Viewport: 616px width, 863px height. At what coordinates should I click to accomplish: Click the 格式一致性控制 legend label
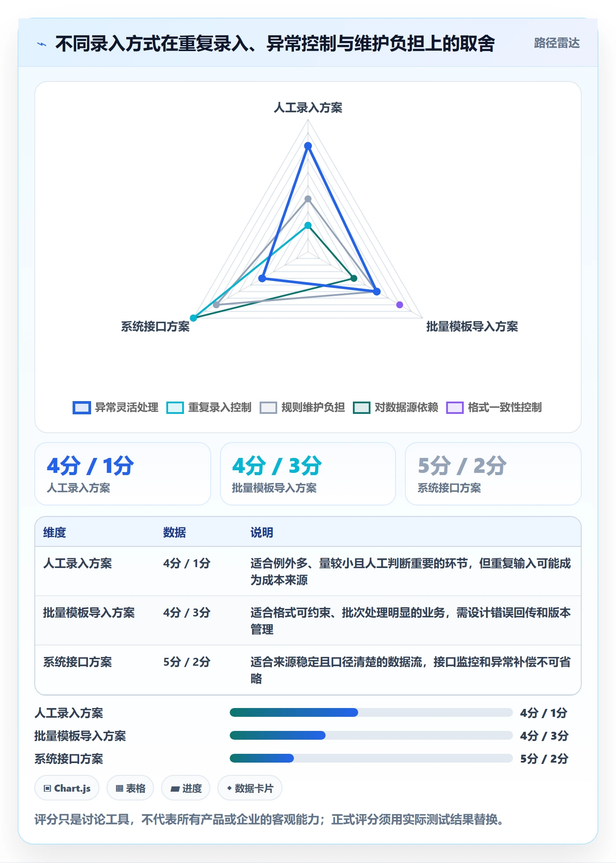click(x=505, y=408)
